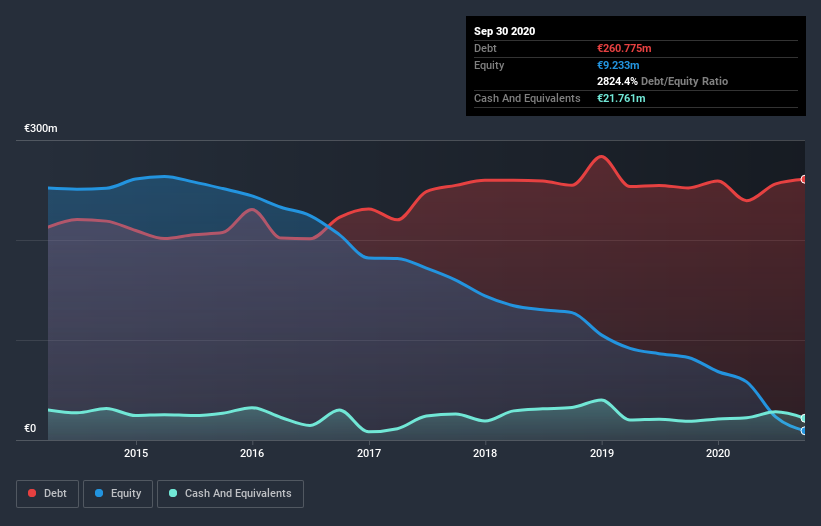
Task: Select the teal Cash endpoint marker
Action: (x=804, y=418)
